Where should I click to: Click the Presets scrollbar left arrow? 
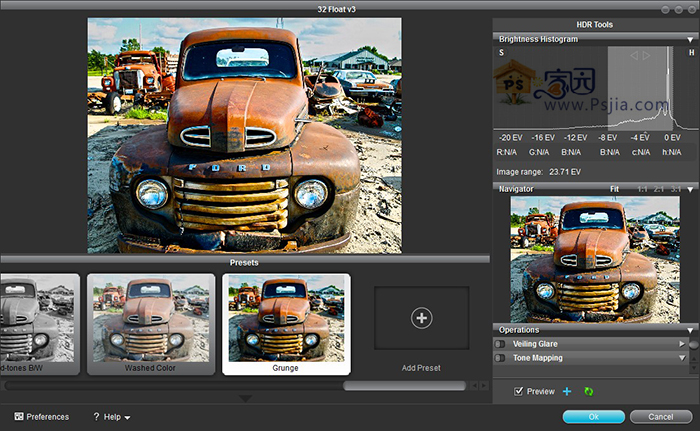tap(474, 385)
